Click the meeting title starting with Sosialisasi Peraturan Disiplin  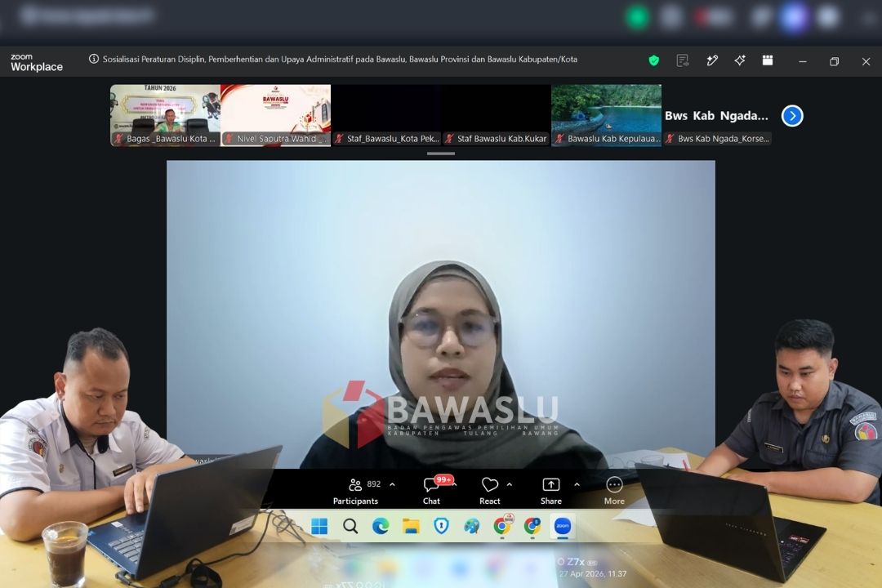click(x=340, y=59)
